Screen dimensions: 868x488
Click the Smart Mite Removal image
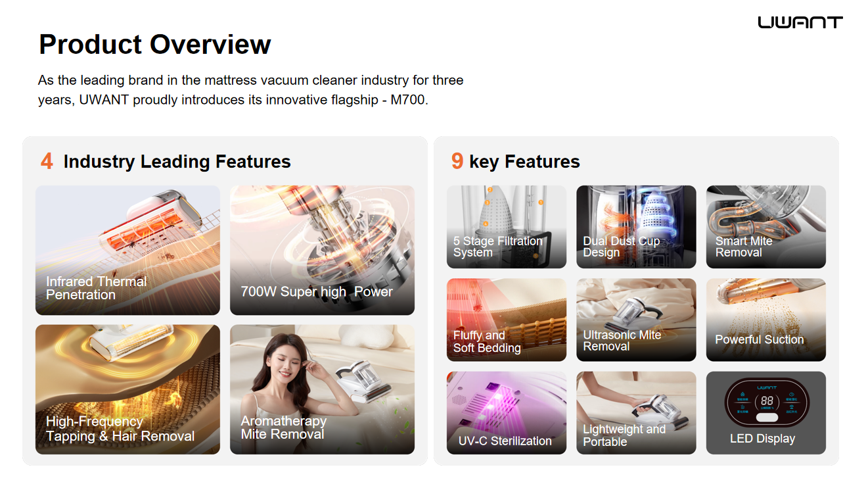coord(765,227)
